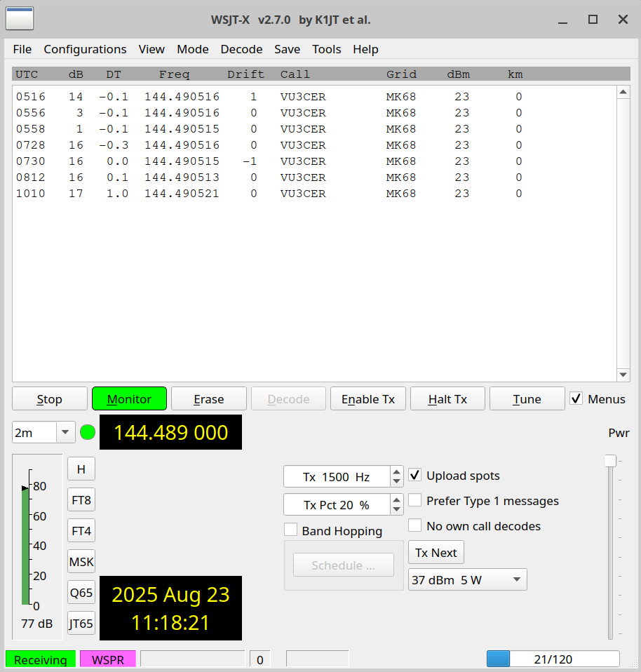
Task: Click the Tune button
Action: coord(527,399)
